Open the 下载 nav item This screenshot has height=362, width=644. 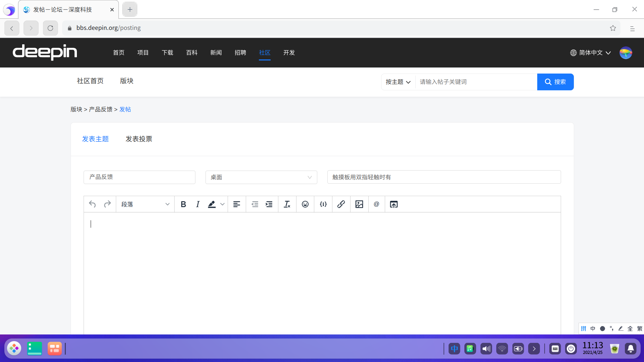pos(167,53)
